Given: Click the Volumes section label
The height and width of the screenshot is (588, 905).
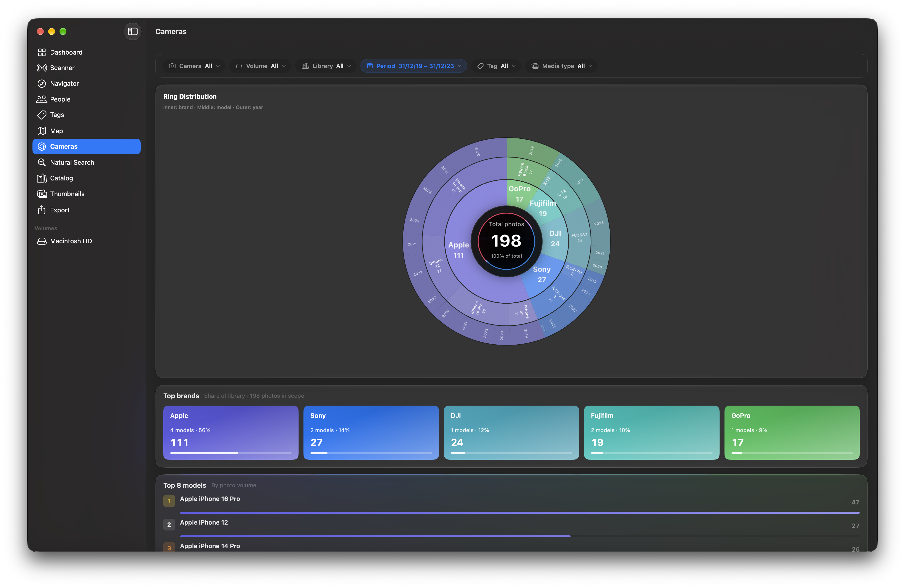Looking at the screenshot, I should coord(46,228).
